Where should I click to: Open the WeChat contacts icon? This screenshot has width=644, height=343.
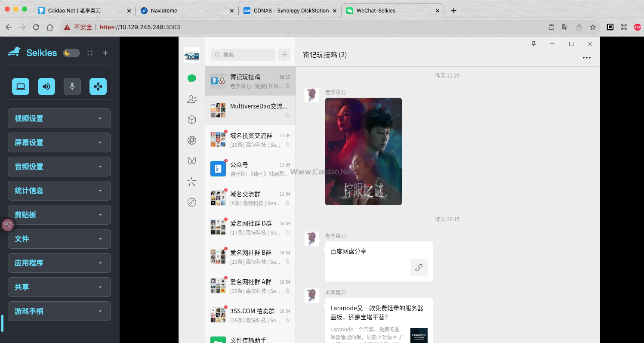point(192,99)
